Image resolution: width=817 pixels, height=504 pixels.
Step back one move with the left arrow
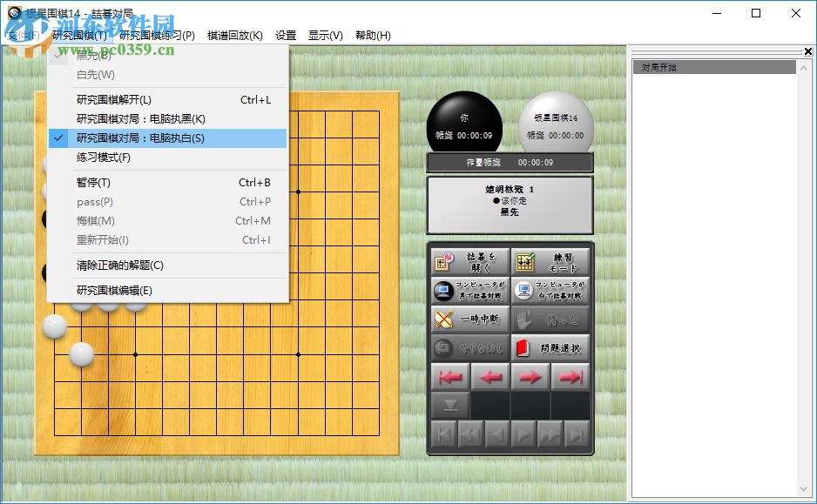tap(490, 376)
